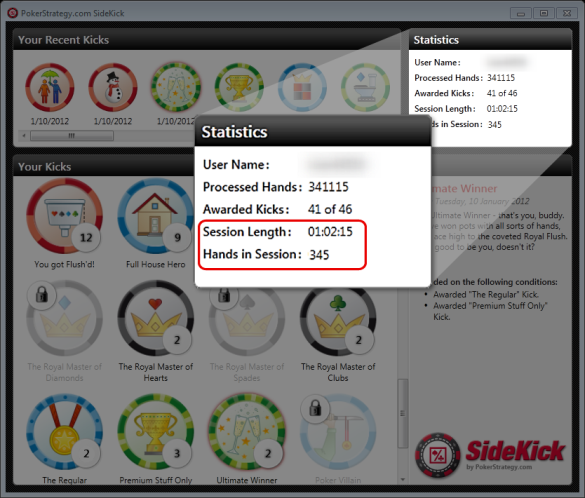This screenshot has height=498, width=585.
Task: Click Session Length value 01:02:15 in popup
Action: pos(330,232)
